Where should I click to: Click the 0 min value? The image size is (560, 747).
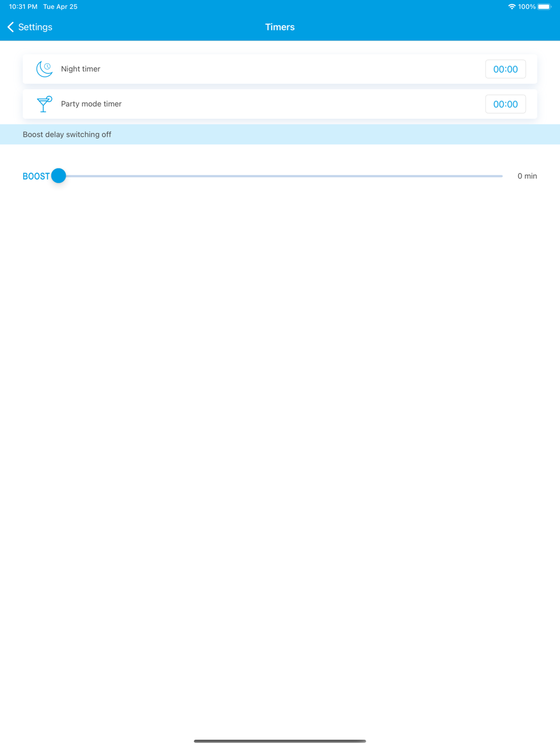pos(527,176)
